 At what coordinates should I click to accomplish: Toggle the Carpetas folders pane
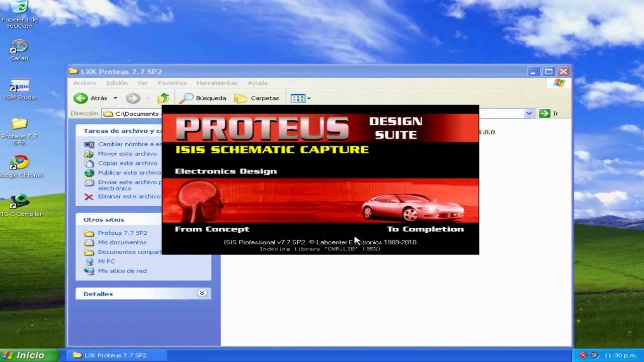coord(257,98)
